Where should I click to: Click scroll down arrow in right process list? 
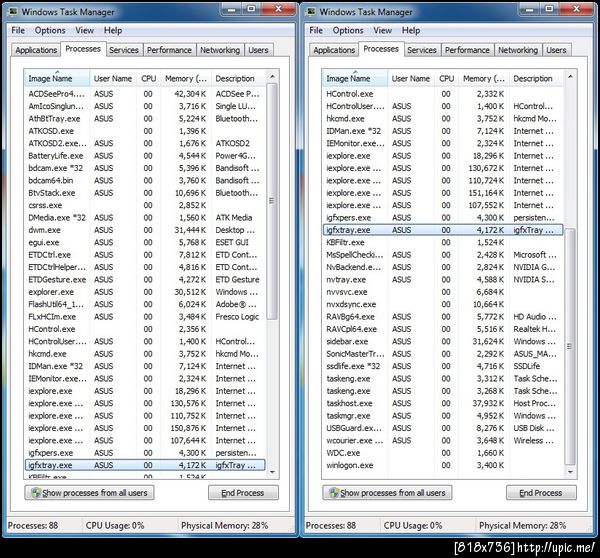pos(570,472)
